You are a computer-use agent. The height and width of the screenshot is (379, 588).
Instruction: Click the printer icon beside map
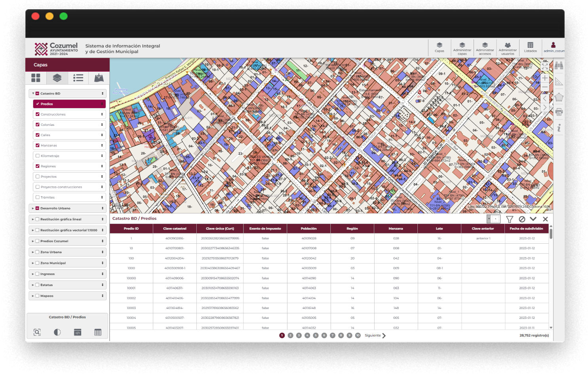pyautogui.click(x=559, y=112)
